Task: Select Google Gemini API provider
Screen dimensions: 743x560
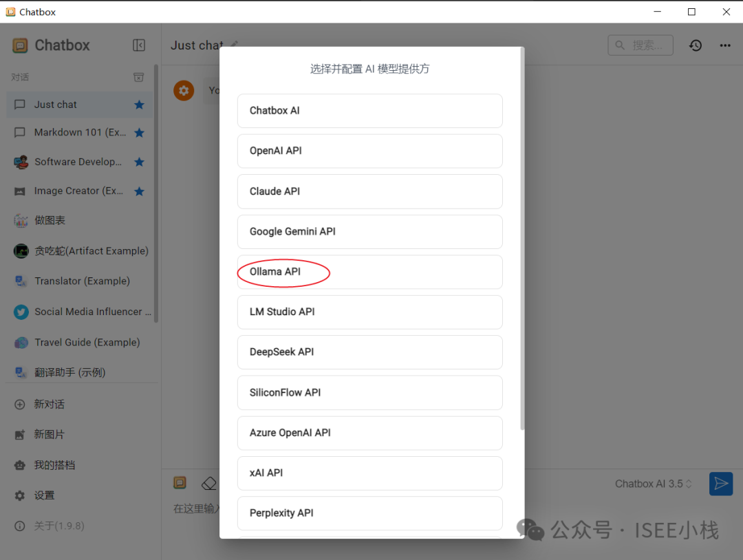Action: pyautogui.click(x=369, y=232)
